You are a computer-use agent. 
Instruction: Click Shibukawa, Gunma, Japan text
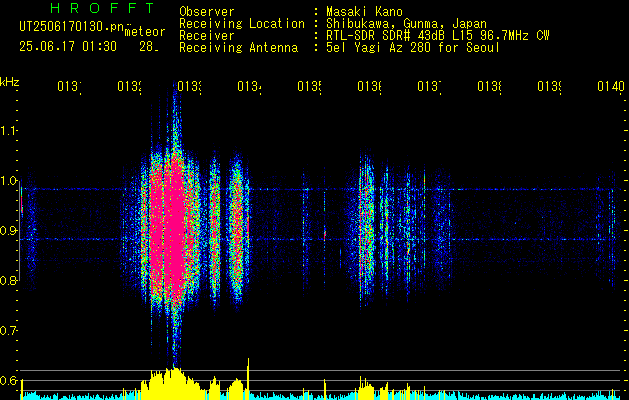pos(406,24)
